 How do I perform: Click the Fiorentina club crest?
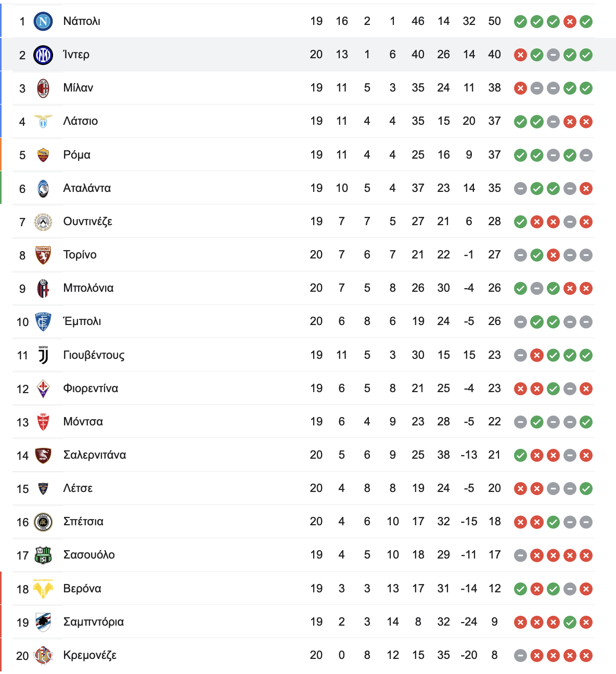43,388
